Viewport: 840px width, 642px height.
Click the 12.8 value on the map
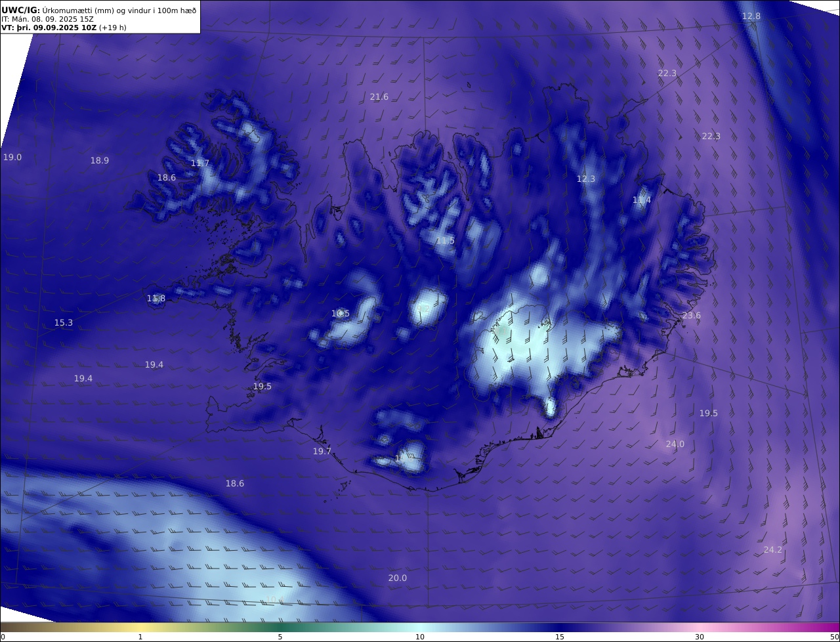coord(751,16)
